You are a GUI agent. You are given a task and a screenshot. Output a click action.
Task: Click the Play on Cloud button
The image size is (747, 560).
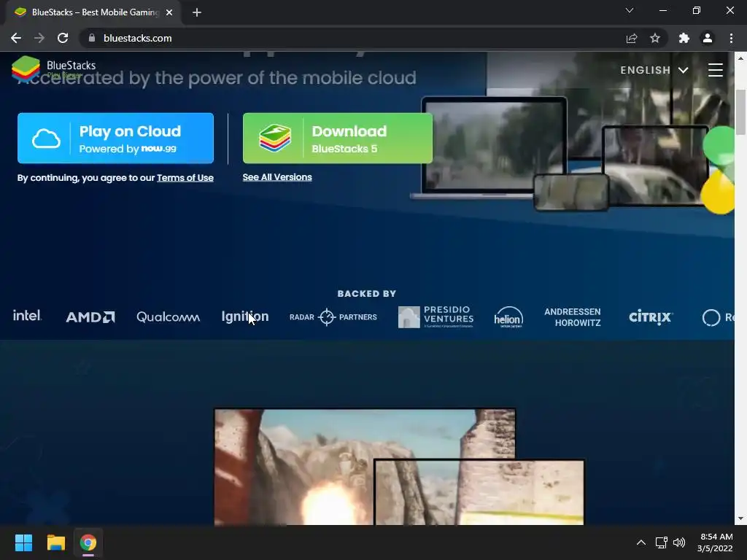115,138
